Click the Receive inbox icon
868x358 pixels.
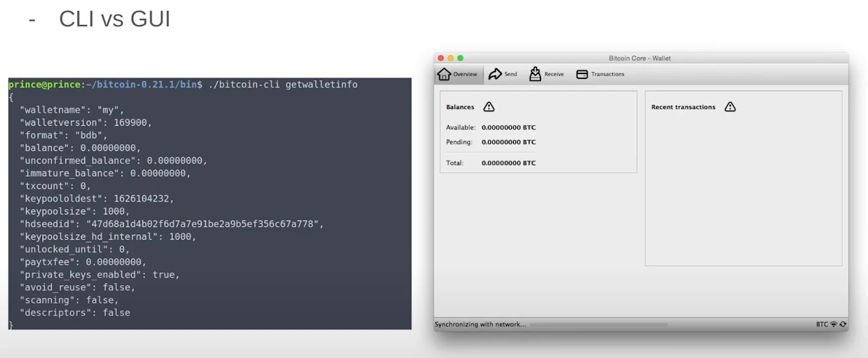pyautogui.click(x=535, y=75)
